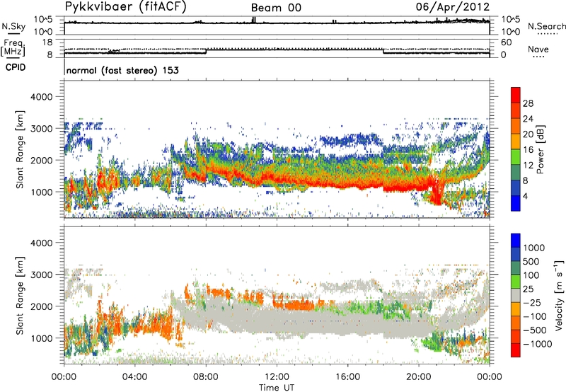Viewport: 566px width, 392px height.
Task: Click the normal (fast stereo) 153 text
Action: [x=122, y=70]
